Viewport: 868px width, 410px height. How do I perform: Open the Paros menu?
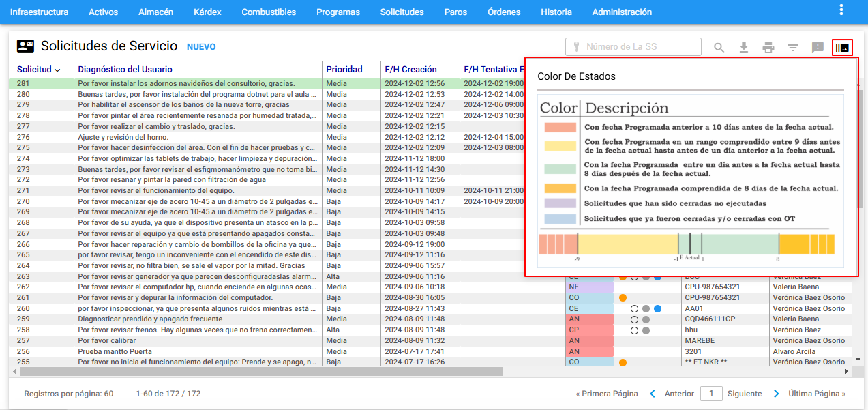coord(455,12)
